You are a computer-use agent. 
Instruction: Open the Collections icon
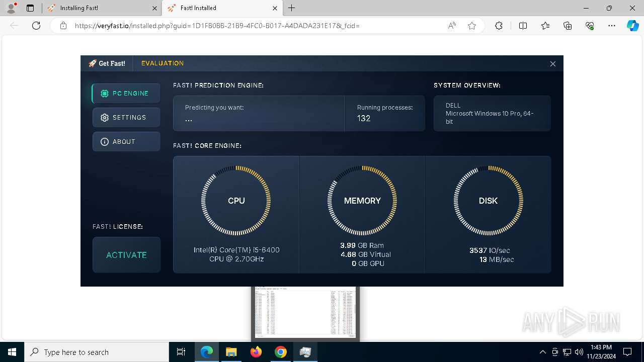pos(568,26)
